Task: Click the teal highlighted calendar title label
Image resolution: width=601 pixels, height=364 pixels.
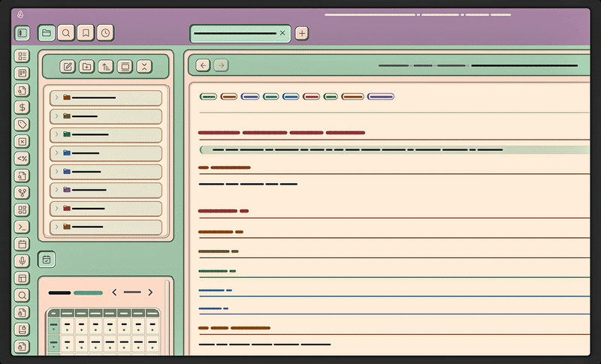Action: [x=88, y=293]
